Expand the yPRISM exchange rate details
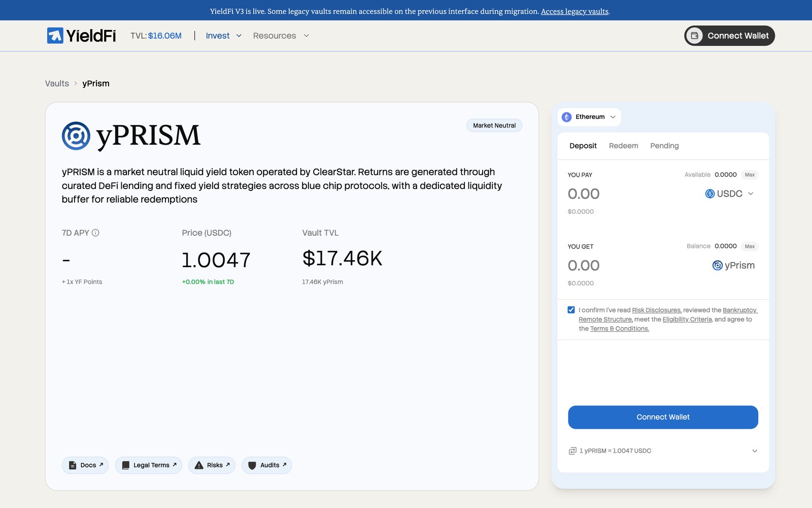Viewport: 812px width, 508px height. point(755,451)
